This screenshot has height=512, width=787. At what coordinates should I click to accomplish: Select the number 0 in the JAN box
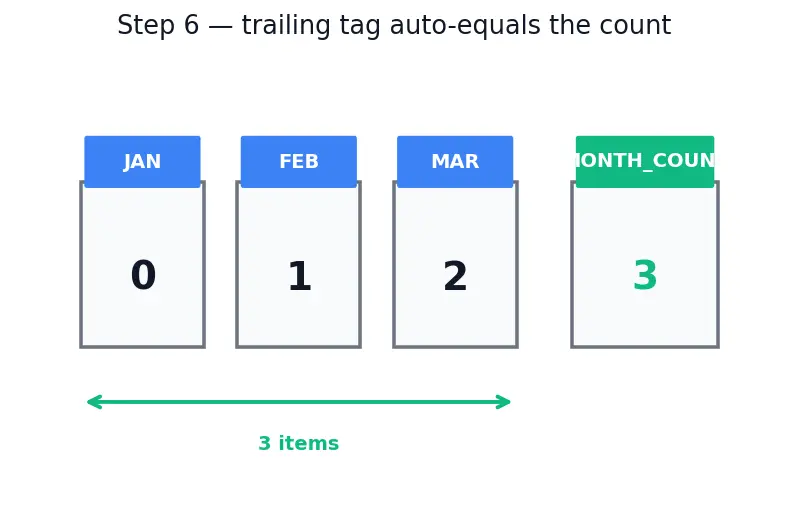[x=143, y=275]
